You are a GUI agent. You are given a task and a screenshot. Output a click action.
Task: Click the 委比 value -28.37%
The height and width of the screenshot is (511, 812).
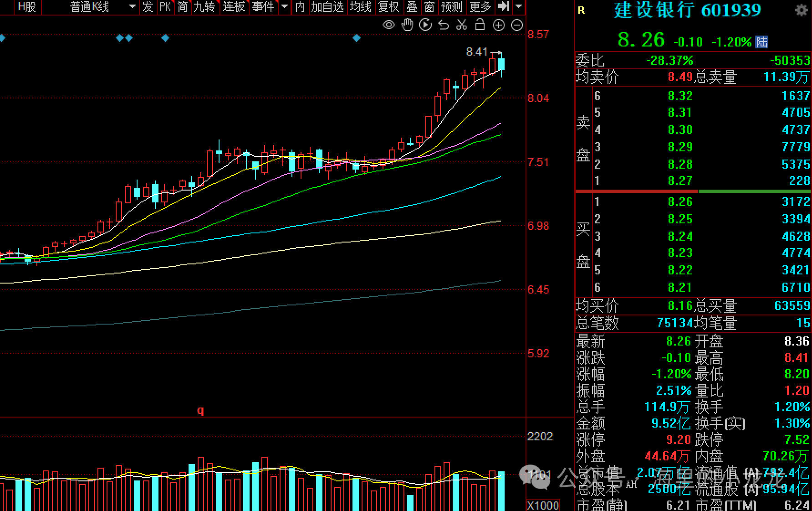669,60
